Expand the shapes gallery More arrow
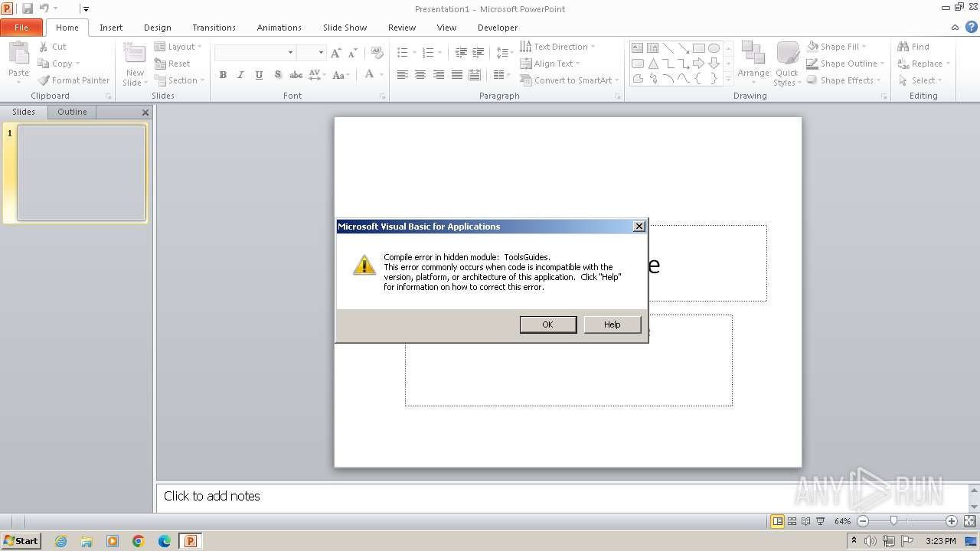 (x=728, y=78)
